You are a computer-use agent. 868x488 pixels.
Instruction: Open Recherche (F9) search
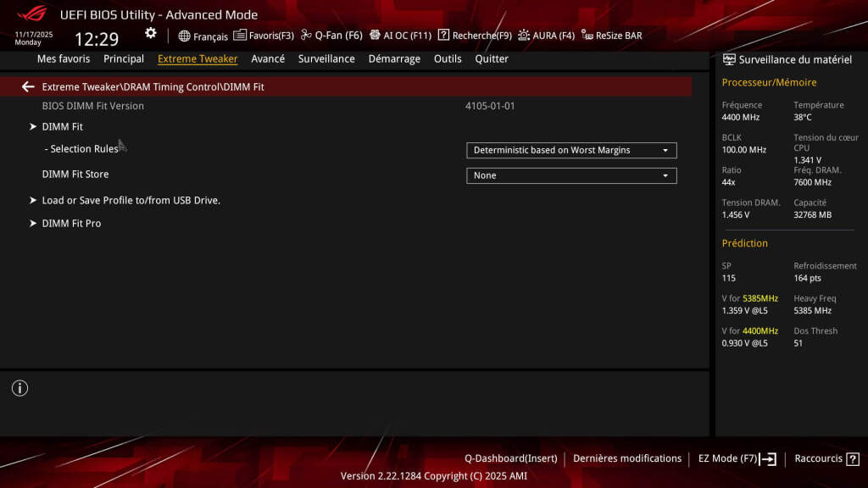tap(473, 36)
